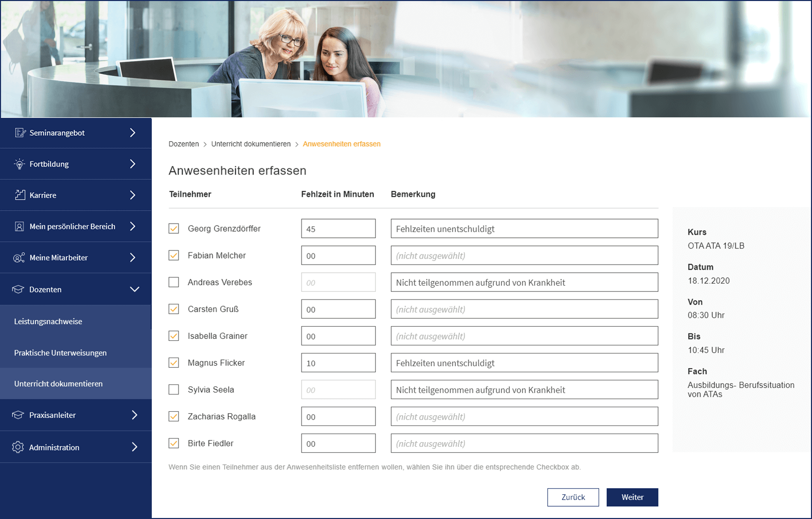
Task: Click the Fehlzeit in Minuten column header
Action: [x=337, y=194]
